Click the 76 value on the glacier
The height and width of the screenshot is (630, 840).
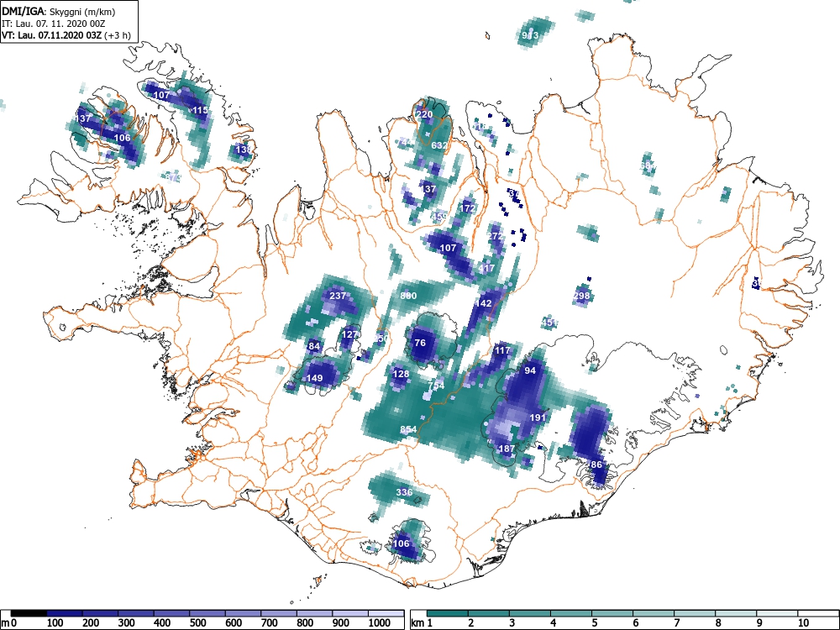coord(420,343)
